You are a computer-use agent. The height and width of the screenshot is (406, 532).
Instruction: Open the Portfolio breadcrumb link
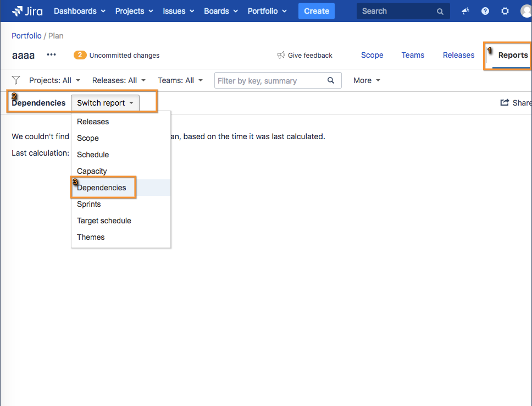pos(26,36)
